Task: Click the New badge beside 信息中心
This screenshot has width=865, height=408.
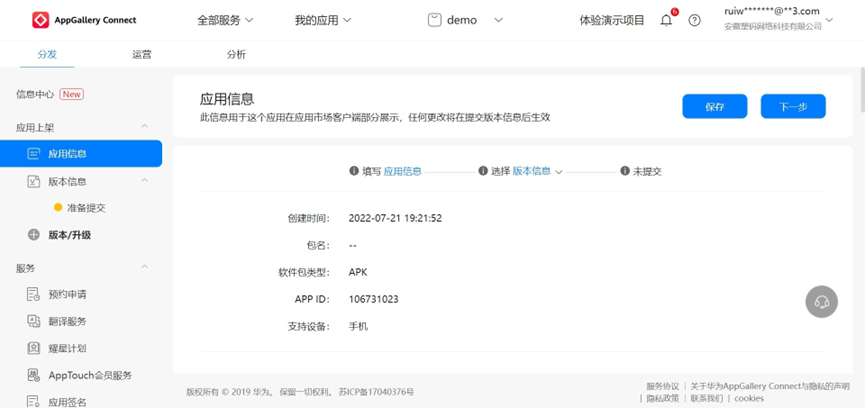Action: 72,94
